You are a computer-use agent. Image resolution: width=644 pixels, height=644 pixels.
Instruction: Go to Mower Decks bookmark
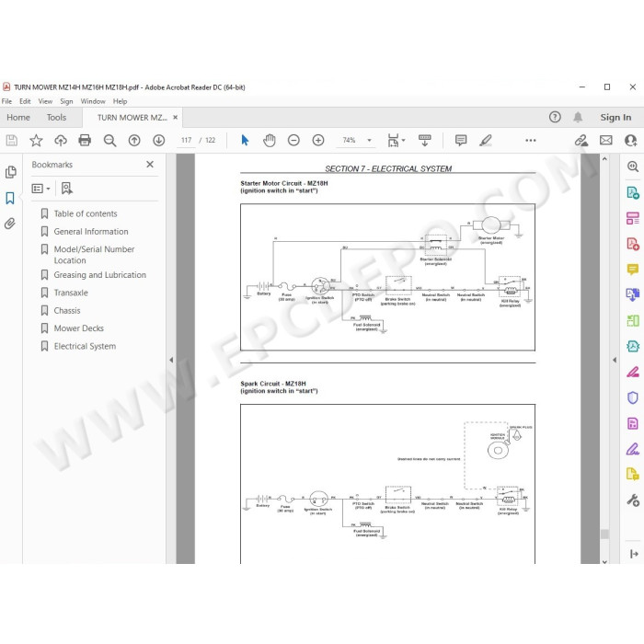tap(79, 328)
